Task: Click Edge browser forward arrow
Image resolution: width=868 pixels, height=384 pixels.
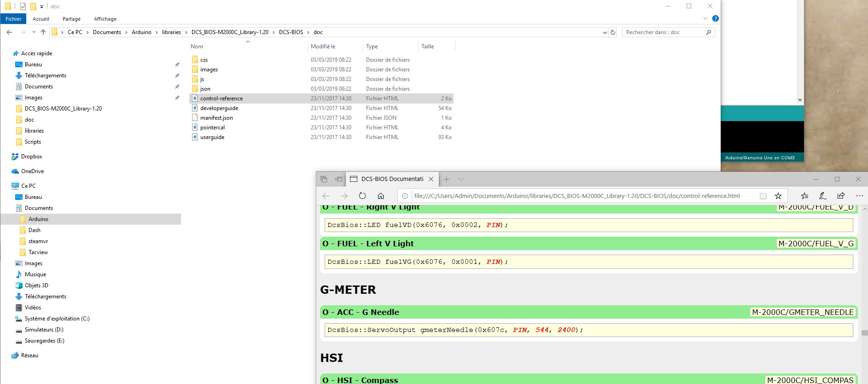Action: (x=344, y=196)
